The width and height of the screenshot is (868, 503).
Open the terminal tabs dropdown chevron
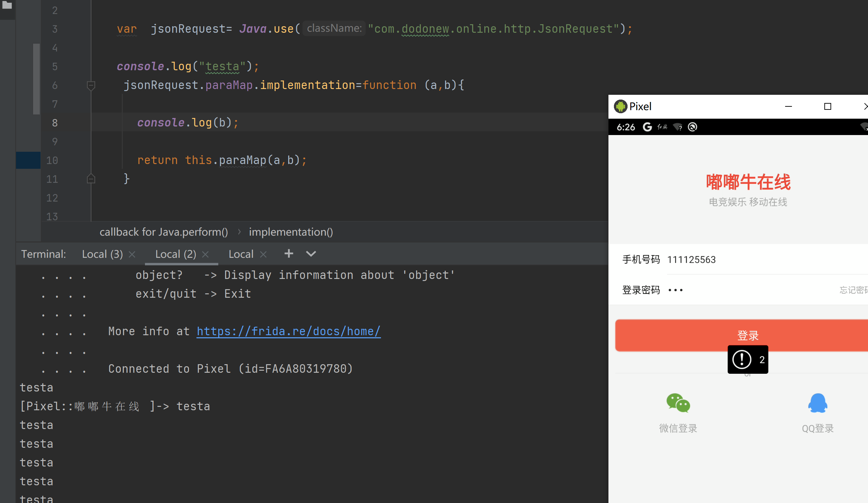pos(311,254)
